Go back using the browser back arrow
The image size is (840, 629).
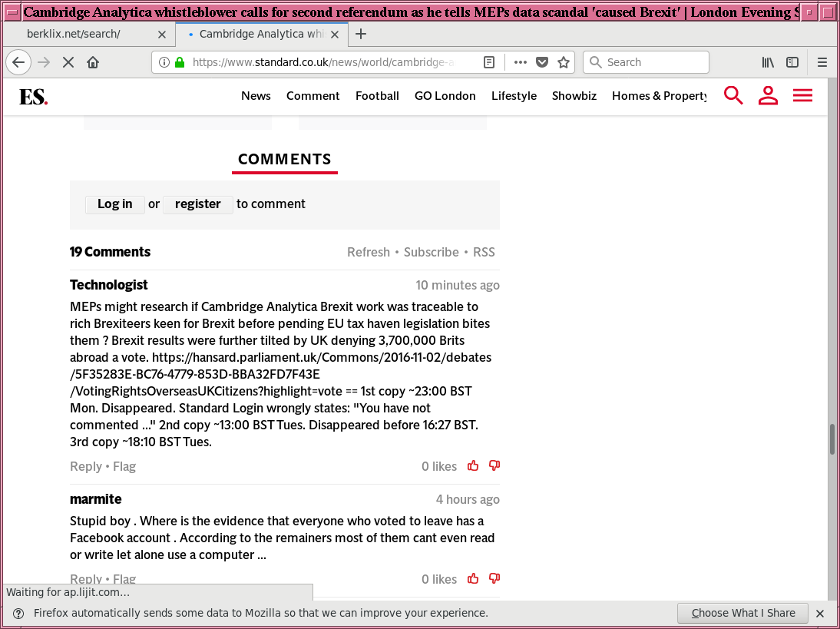click(x=18, y=62)
